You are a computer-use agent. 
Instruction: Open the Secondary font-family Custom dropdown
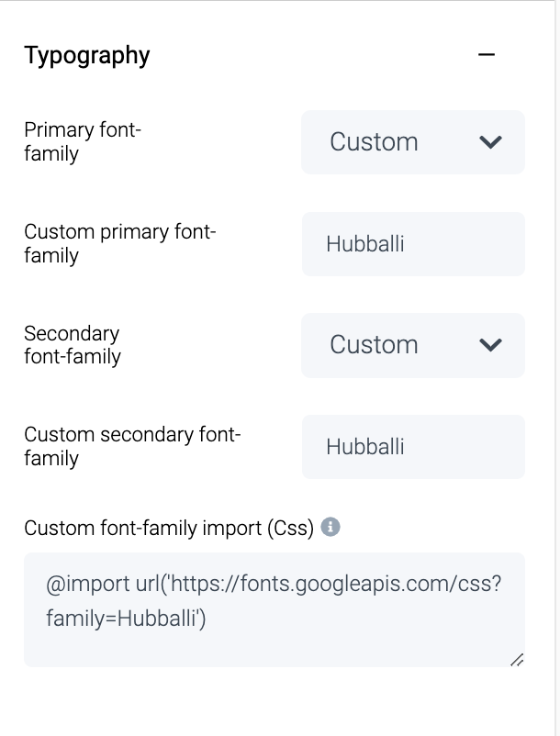pyautogui.click(x=412, y=345)
